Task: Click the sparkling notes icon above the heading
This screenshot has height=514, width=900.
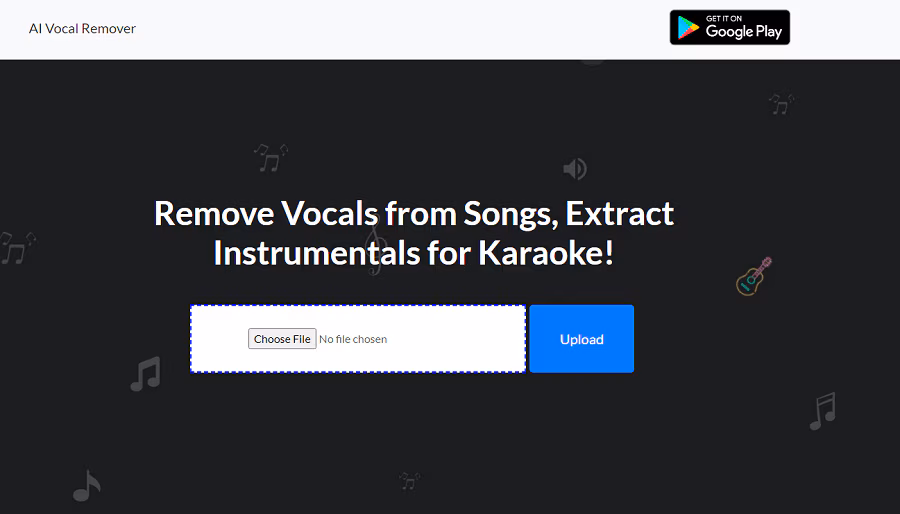Action: pos(270,157)
